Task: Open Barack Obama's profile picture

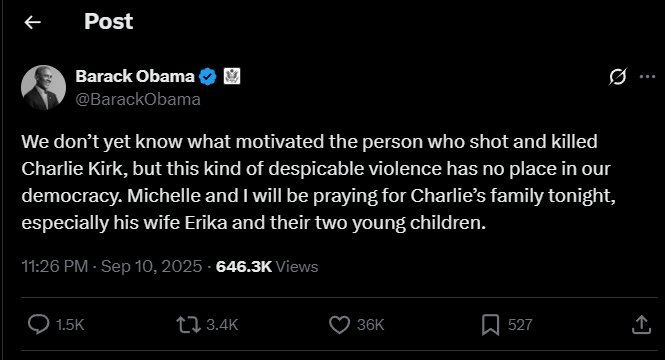Action: pyautogui.click(x=43, y=87)
